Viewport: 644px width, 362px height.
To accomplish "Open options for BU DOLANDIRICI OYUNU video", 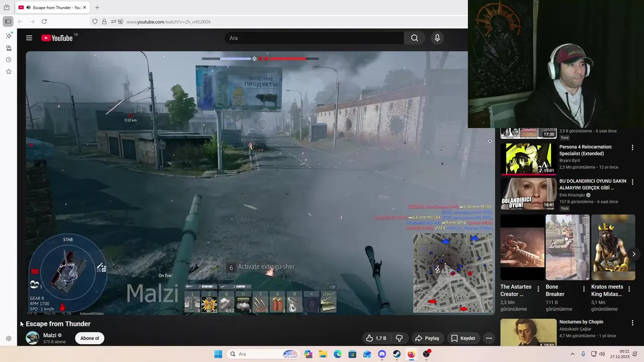I will point(632,182).
